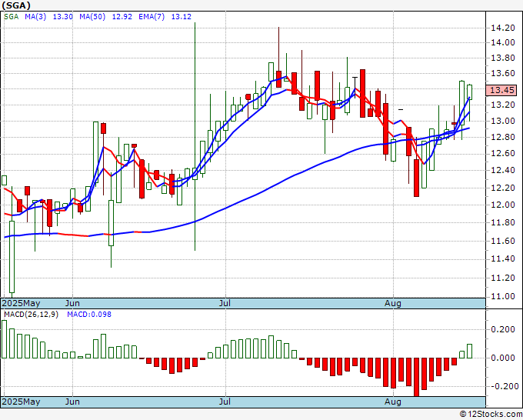This screenshot has width=523, height=420.
Task: Click Aug on the price chart time axis
Action: tap(393, 303)
